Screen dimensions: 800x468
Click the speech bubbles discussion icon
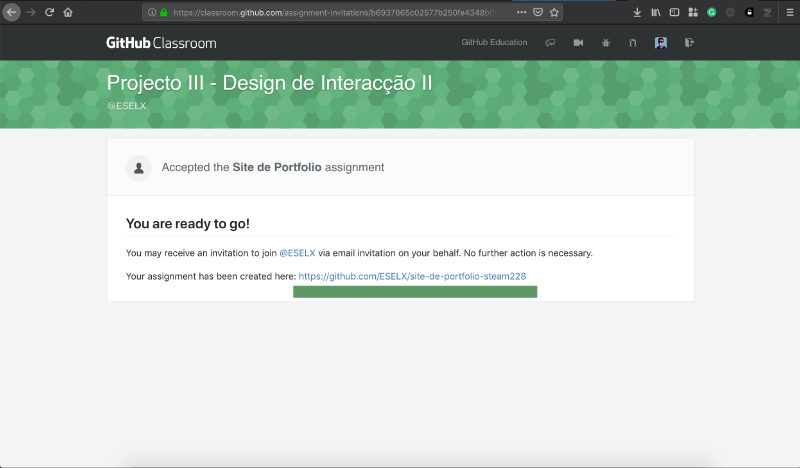coord(550,43)
